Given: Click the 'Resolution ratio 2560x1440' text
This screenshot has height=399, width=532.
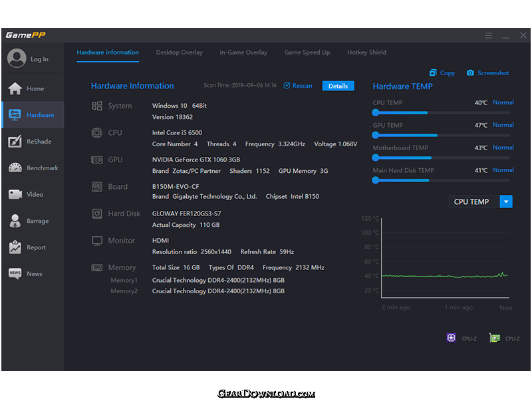Looking at the screenshot, I should (192, 252).
